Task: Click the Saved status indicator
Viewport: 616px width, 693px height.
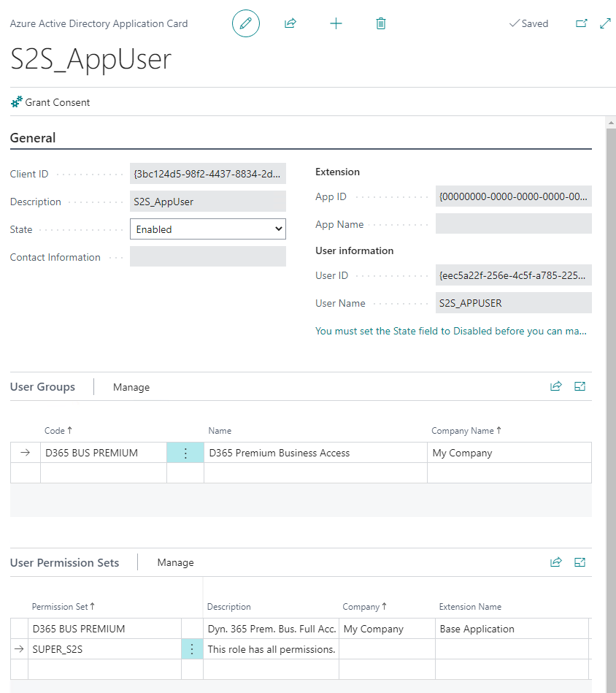Action: [528, 23]
